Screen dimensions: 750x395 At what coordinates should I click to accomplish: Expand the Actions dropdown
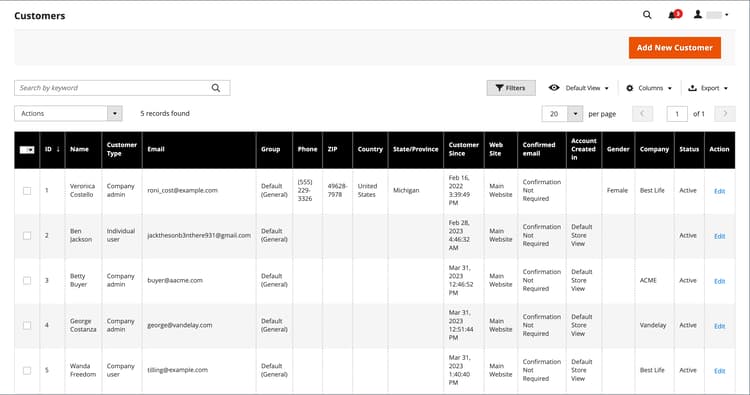[68, 113]
